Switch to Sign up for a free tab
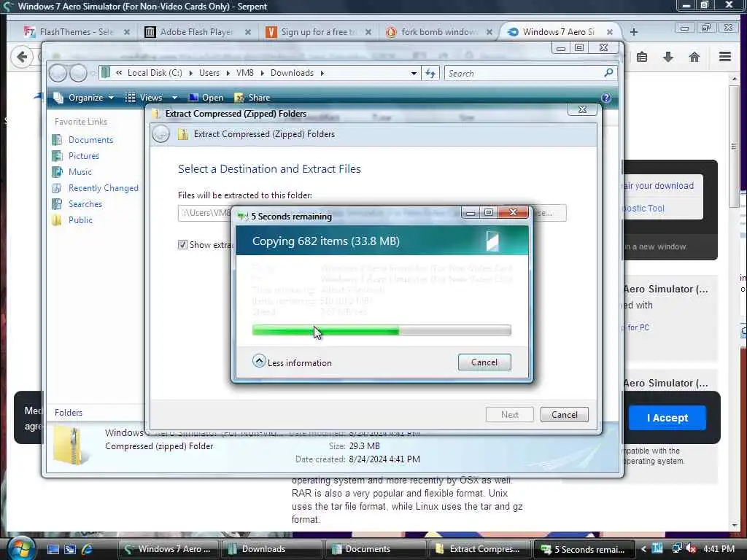The height and width of the screenshot is (560, 747). (x=318, y=32)
